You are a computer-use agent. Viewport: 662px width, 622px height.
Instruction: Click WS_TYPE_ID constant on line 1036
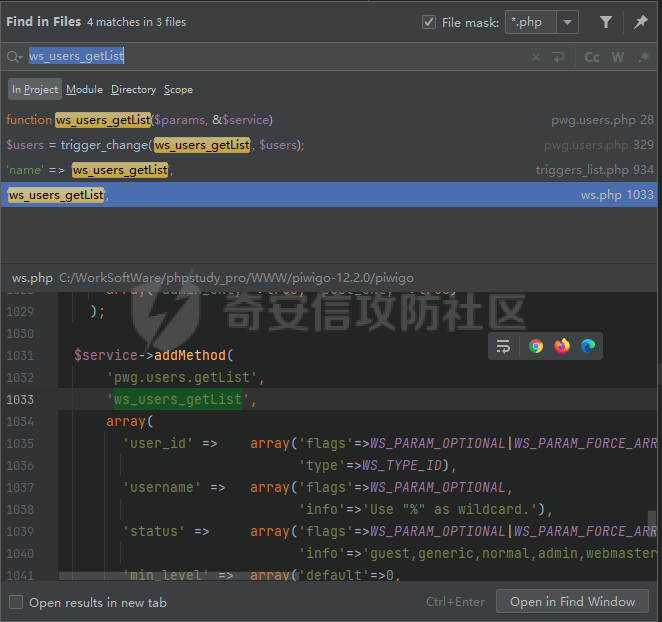pyautogui.click(x=402, y=465)
